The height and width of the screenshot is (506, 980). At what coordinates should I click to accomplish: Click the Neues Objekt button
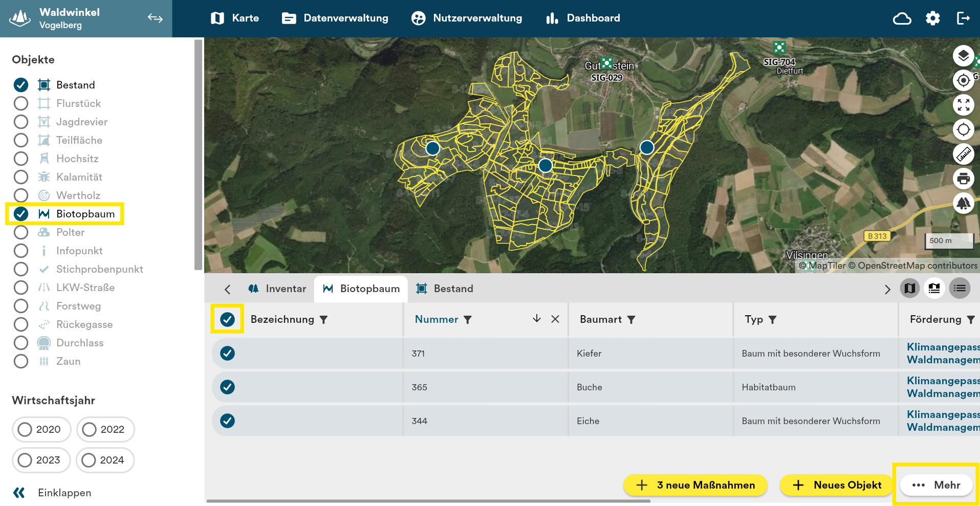click(837, 485)
